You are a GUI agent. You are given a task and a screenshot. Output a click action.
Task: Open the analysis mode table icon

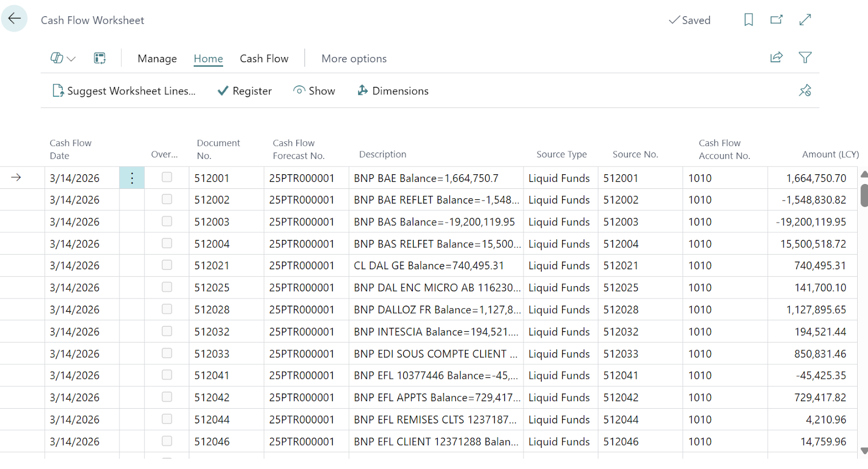point(100,58)
